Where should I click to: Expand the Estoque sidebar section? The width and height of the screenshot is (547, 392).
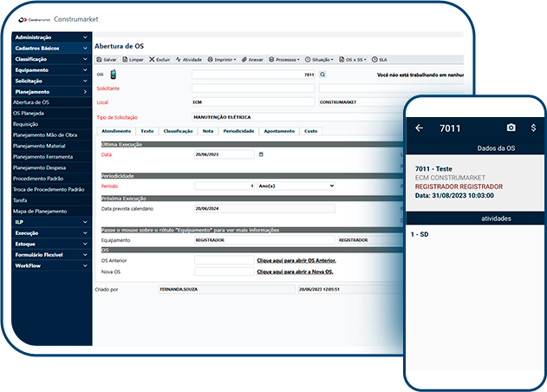tap(51, 245)
